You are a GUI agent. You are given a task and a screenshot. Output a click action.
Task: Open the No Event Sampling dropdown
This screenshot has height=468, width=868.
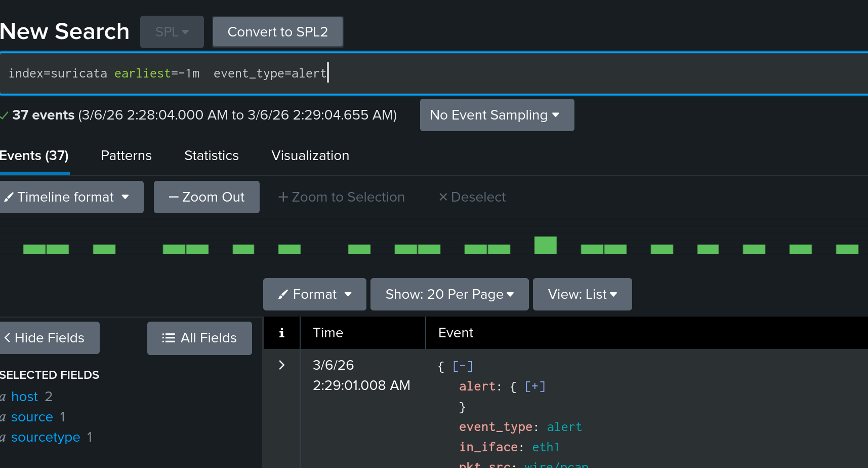click(x=497, y=115)
